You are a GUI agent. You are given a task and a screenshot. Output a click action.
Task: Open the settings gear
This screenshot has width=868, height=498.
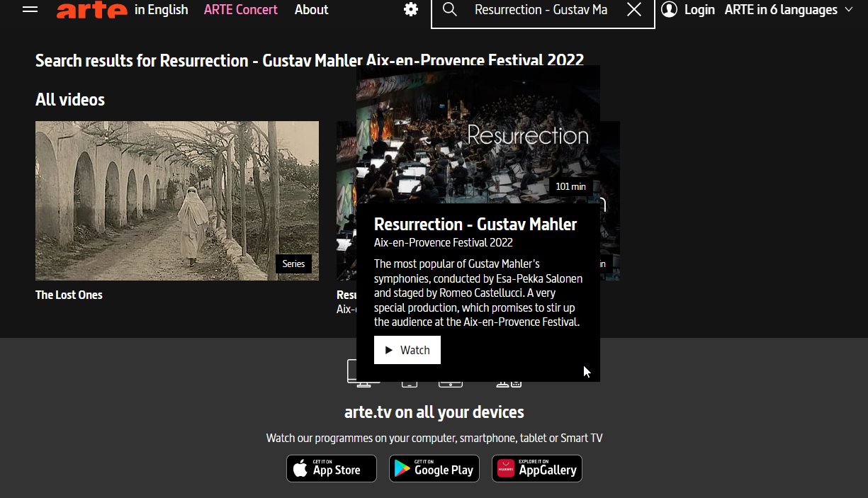coord(410,10)
